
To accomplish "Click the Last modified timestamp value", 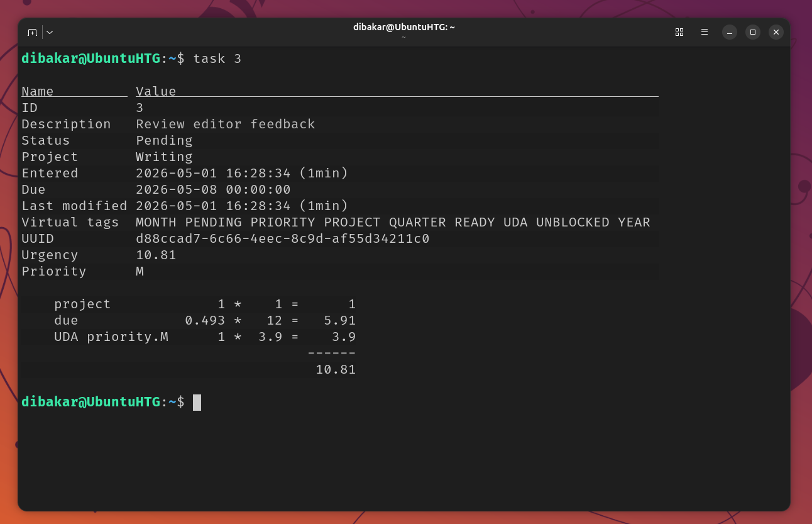I will tap(242, 206).
